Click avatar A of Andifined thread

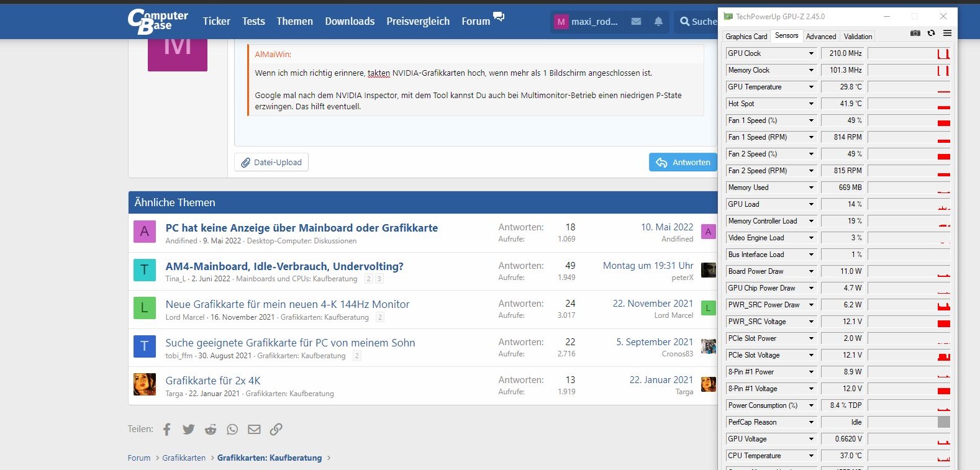click(x=145, y=232)
